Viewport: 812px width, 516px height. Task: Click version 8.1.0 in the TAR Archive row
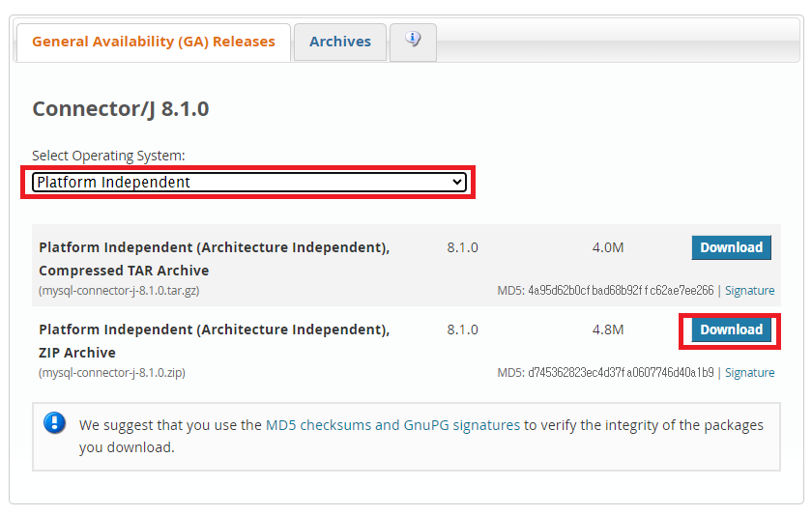coord(462,247)
